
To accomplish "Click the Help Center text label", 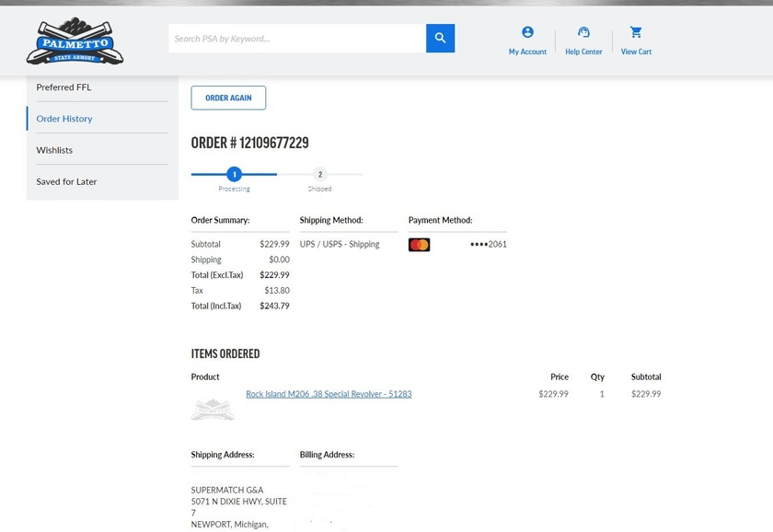I will [583, 52].
